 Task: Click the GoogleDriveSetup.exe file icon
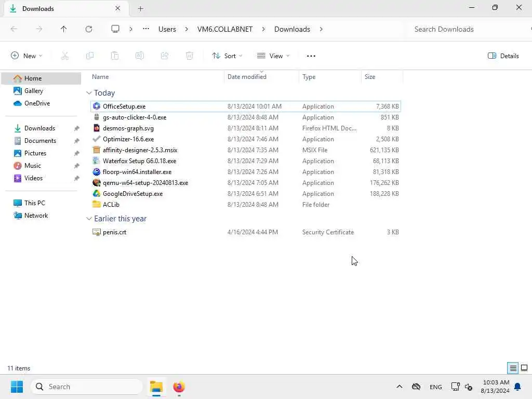coord(97,193)
